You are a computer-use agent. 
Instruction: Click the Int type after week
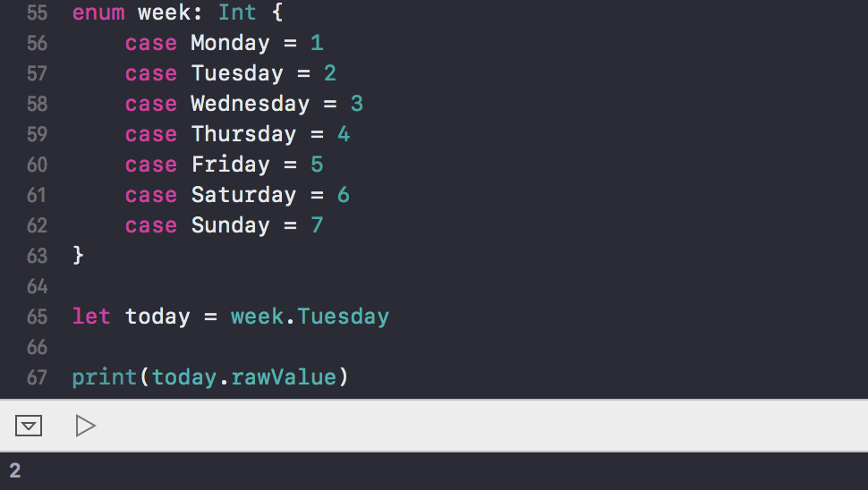click(x=237, y=13)
